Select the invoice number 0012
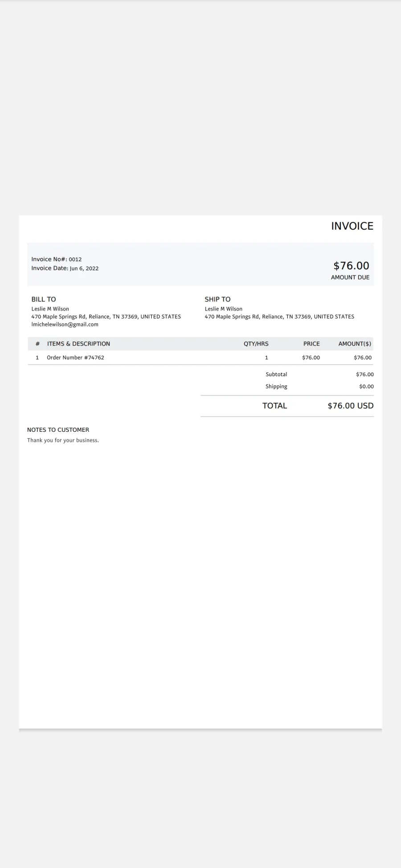This screenshot has height=868, width=401. 75,259
